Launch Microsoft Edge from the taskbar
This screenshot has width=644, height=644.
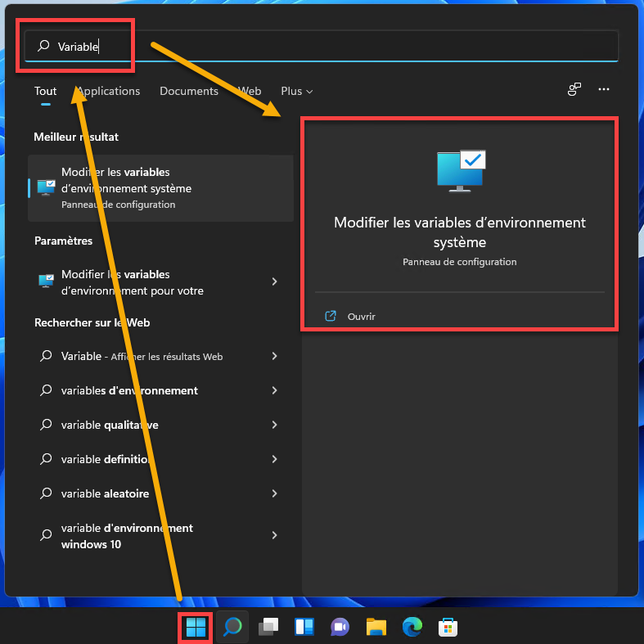(x=412, y=627)
